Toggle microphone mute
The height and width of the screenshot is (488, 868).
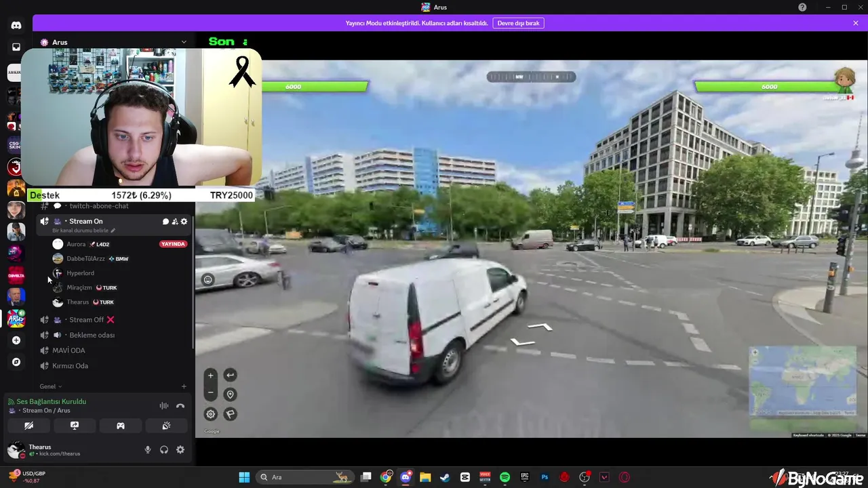(x=148, y=449)
